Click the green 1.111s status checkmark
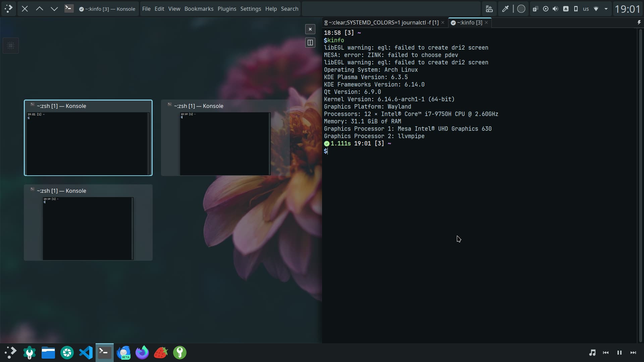Image resolution: width=644 pixels, height=362 pixels. pyautogui.click(x=327, y=143)
